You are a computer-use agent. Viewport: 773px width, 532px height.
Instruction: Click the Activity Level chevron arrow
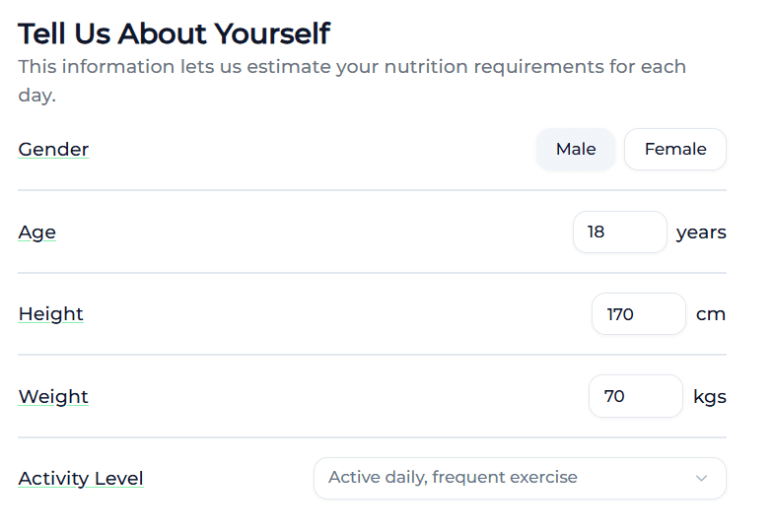[x=702, y=479]
